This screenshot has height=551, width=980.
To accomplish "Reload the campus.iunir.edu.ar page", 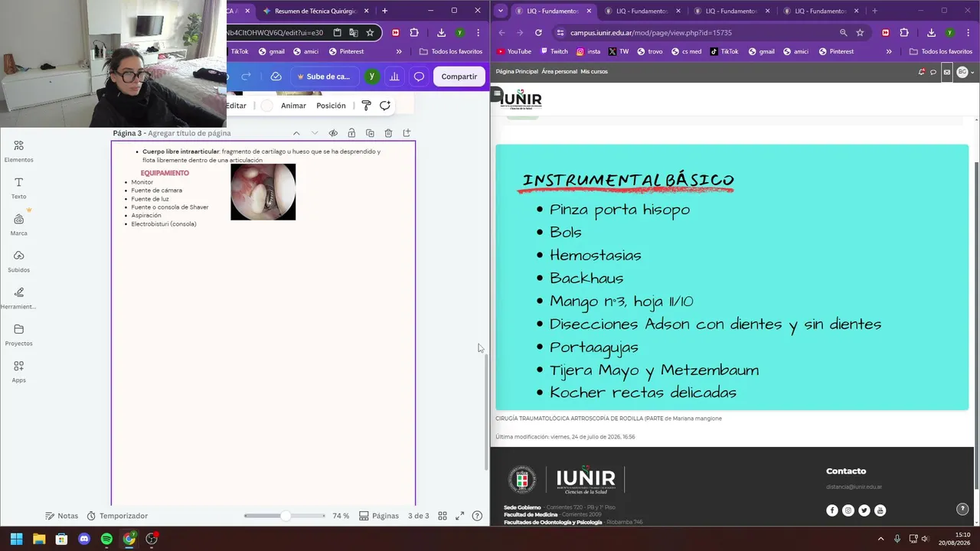I will coord(538,33).
